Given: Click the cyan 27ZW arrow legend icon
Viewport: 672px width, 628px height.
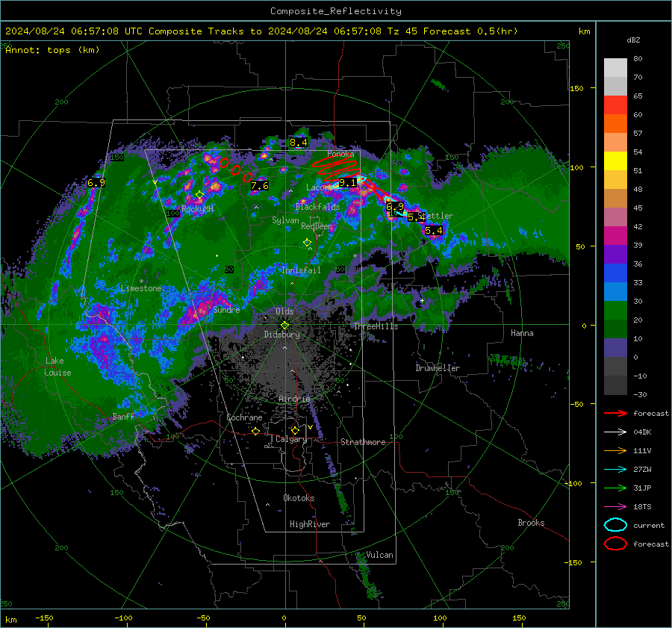Looking at the screenshot, I should pos(615,470).
